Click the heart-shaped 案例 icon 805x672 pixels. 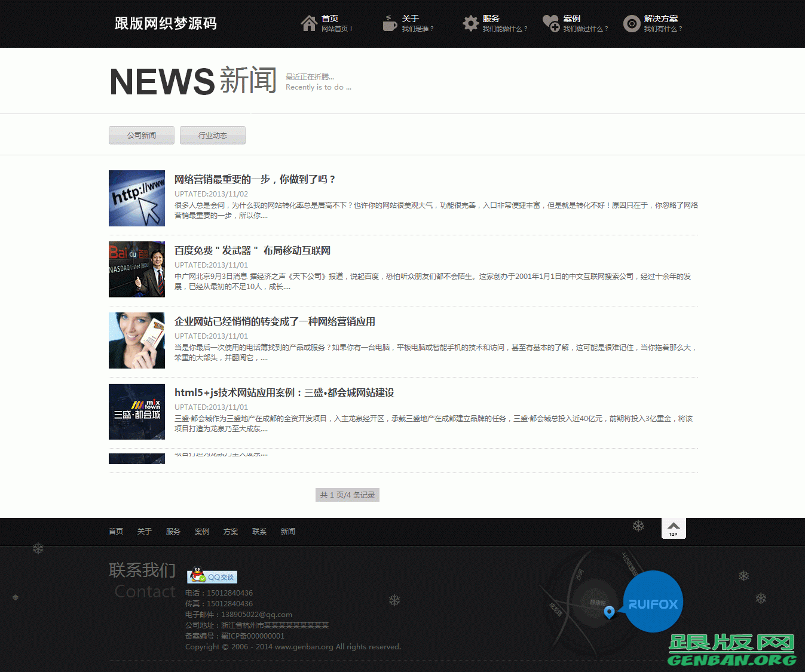(550, 23)
